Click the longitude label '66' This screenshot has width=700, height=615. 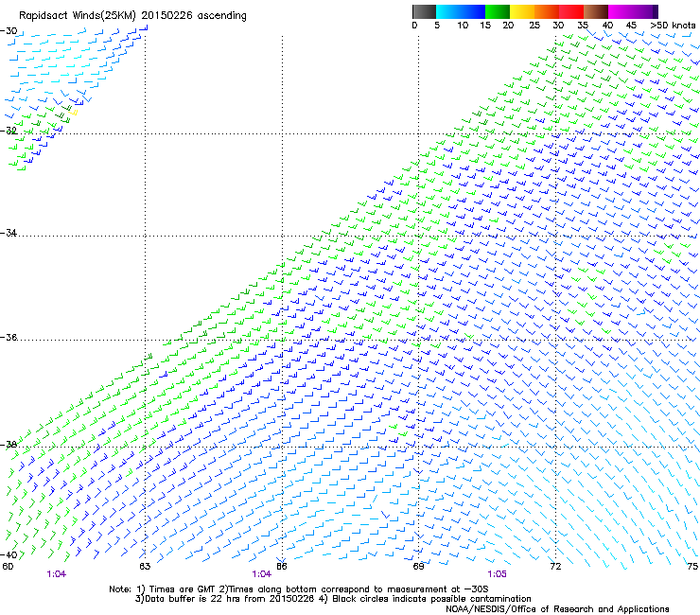pyautogui.click(x=282, y=567)
